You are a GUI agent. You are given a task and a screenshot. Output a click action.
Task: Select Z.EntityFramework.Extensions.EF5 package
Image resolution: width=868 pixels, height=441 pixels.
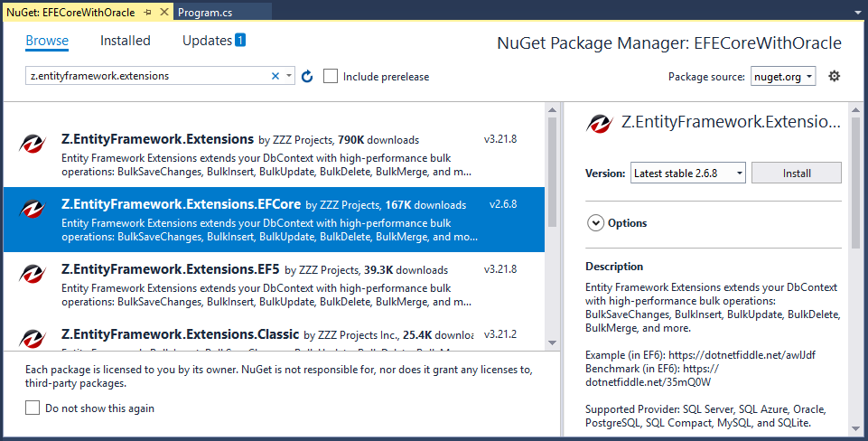pyautogui.click(x=274, y=285)
